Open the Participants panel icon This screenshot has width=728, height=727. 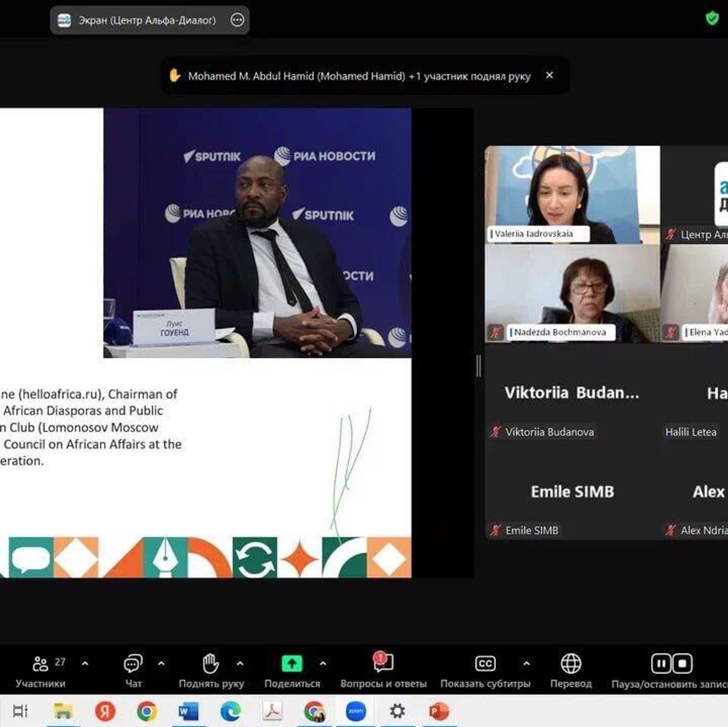[41, 664]
